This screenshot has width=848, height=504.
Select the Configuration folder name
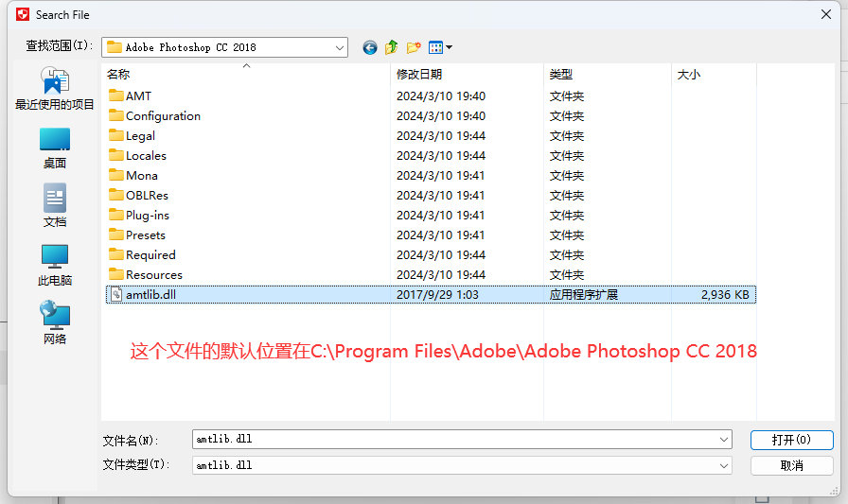pos(163,116)
